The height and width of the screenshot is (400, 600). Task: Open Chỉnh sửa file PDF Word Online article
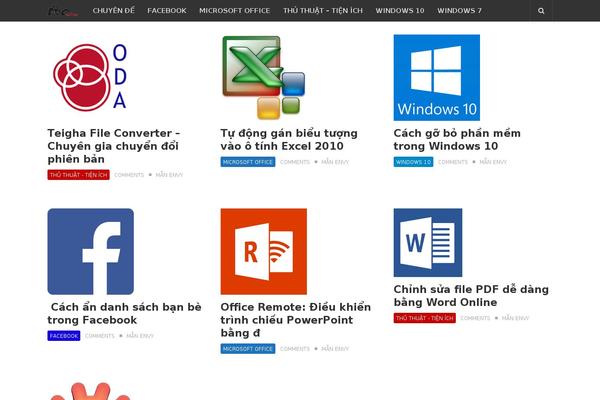click(x=471, y=296)
